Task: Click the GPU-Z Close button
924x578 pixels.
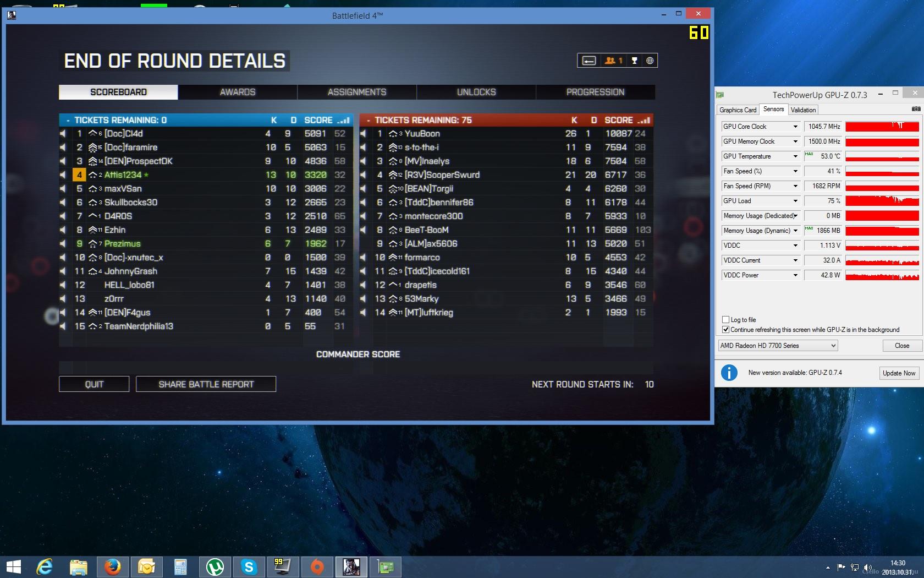Action: click(x=902, y=346)
